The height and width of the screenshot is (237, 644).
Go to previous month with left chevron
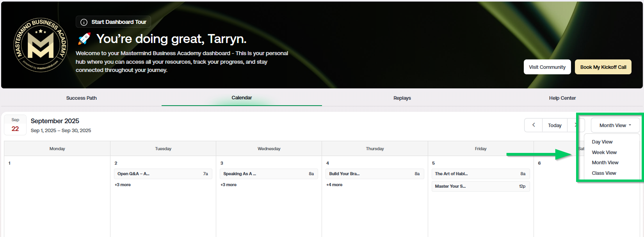[534, 125]
